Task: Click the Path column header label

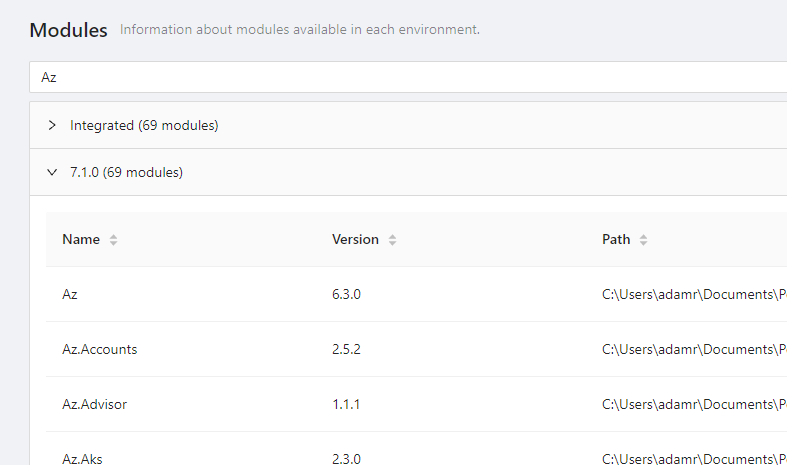Action: pos(616,240)
